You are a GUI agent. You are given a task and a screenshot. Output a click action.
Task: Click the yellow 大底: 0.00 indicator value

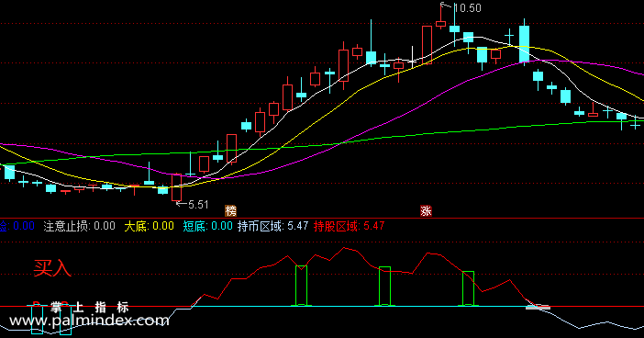point(150,226)
